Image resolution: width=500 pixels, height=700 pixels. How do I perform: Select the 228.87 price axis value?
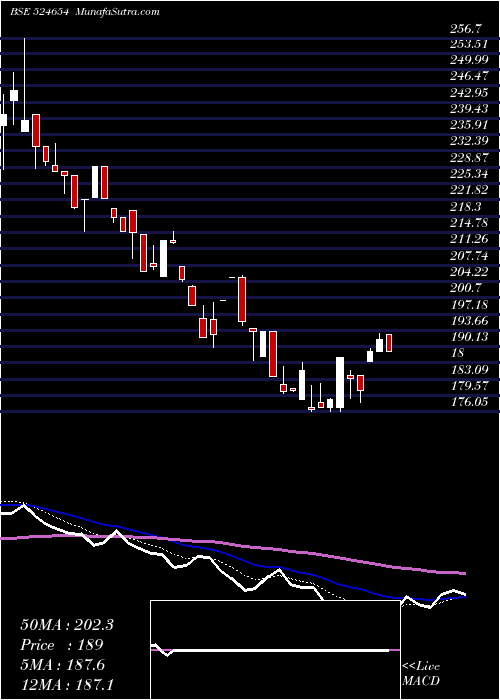tap(469, 158)
